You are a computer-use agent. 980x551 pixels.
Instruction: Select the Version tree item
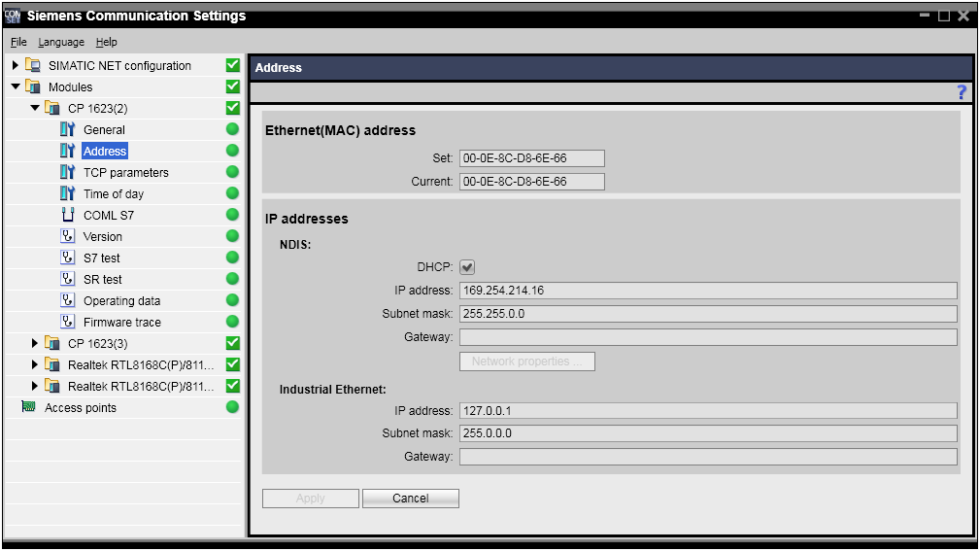(x=103, y=236)
